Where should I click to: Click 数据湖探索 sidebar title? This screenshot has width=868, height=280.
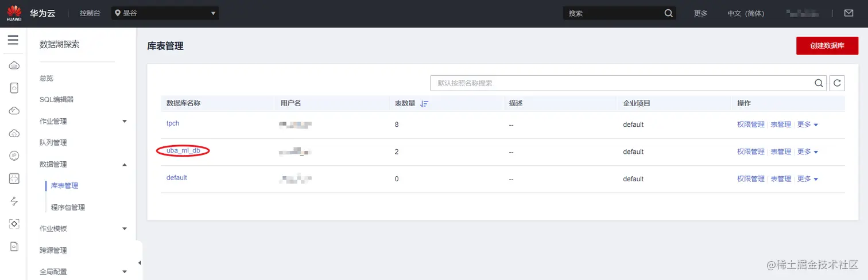point(60,45)
